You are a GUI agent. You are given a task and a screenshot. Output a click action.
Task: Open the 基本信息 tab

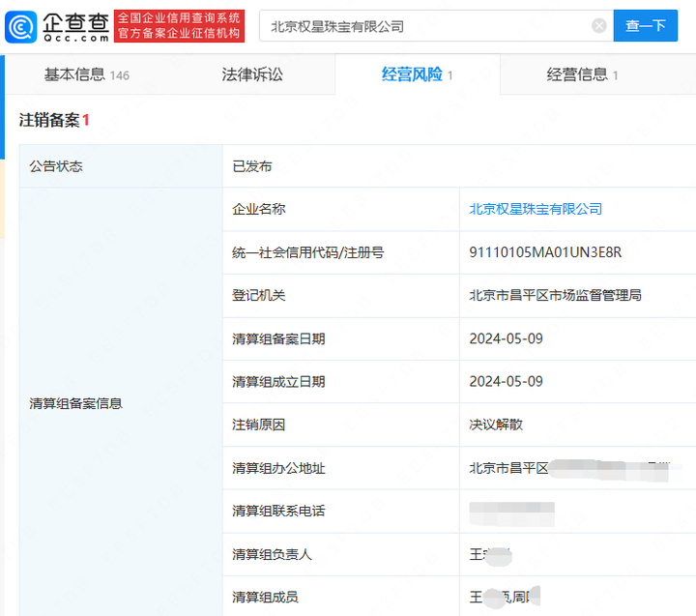point(87,74)
